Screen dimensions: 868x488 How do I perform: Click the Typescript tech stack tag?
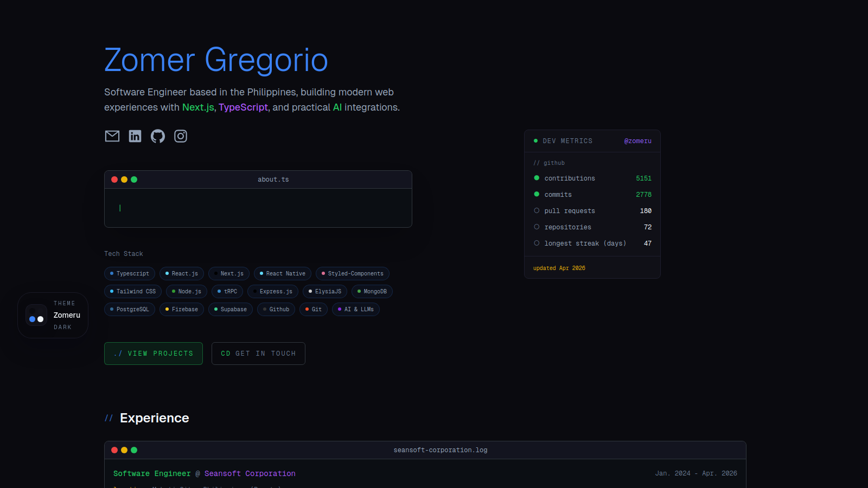(x=130, y=274)
